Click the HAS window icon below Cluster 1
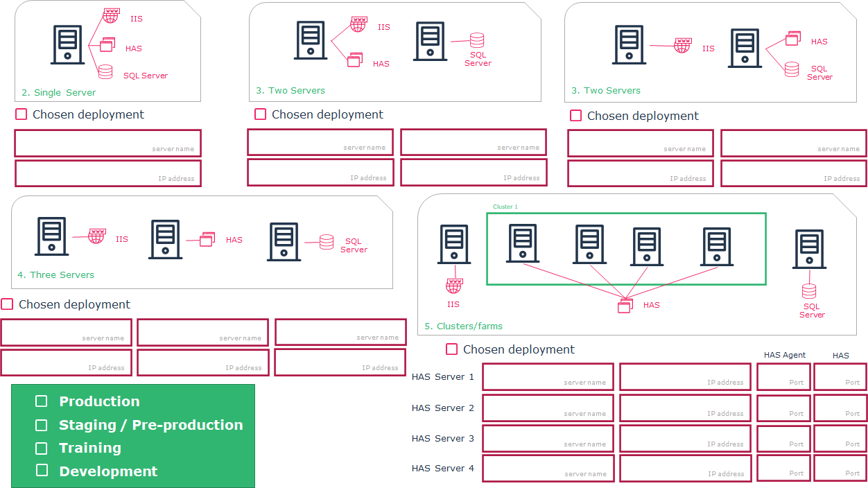This screenshot has height=488, width=868. coord(625,305)
